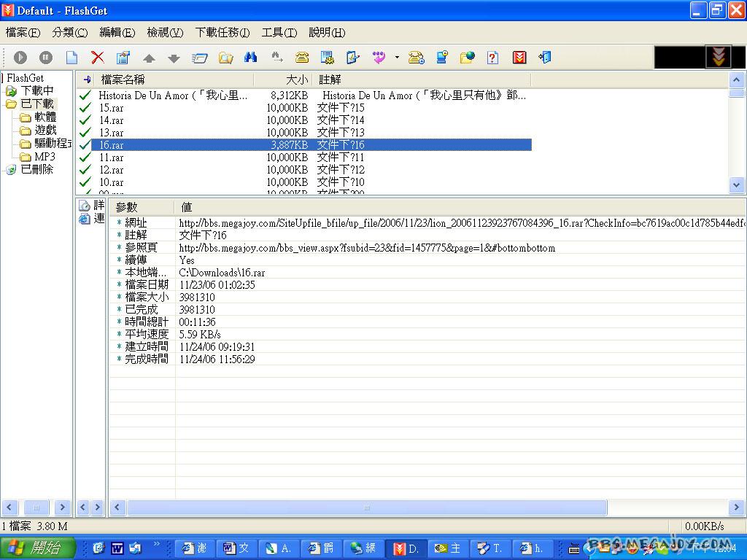
Task: Click the purple curved arrow toolbar icon
Action: click(379, 58)
